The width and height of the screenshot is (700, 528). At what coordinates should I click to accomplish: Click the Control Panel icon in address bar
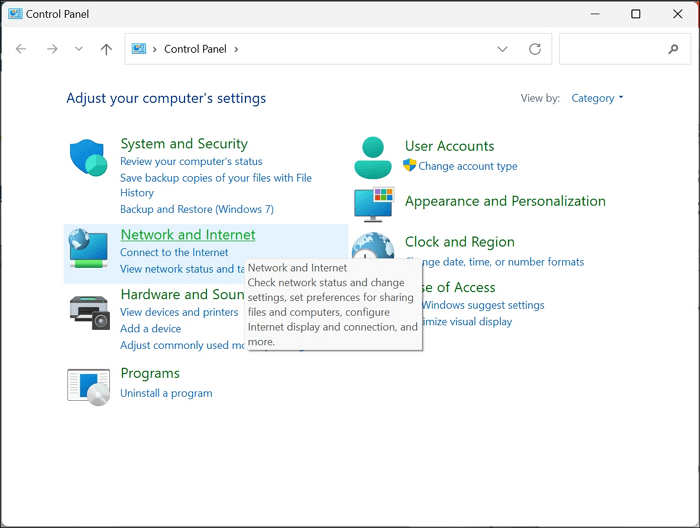click(139, 49)
